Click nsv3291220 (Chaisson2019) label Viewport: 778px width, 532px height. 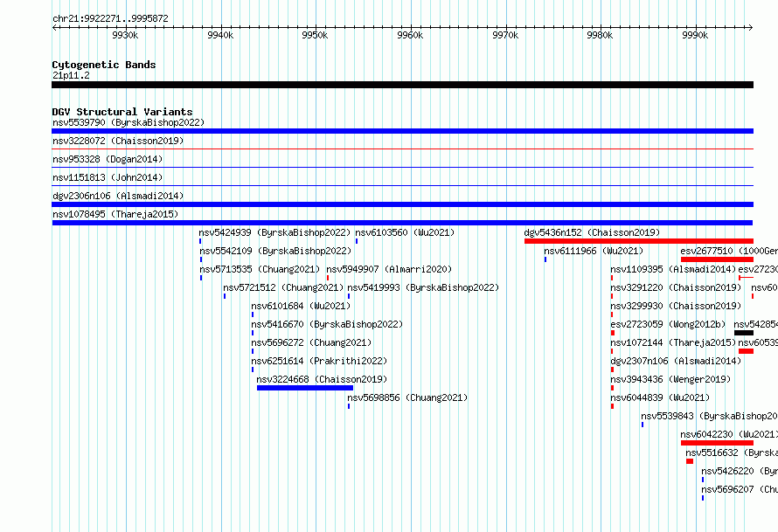pyautogui.click(x=676, y=287)
